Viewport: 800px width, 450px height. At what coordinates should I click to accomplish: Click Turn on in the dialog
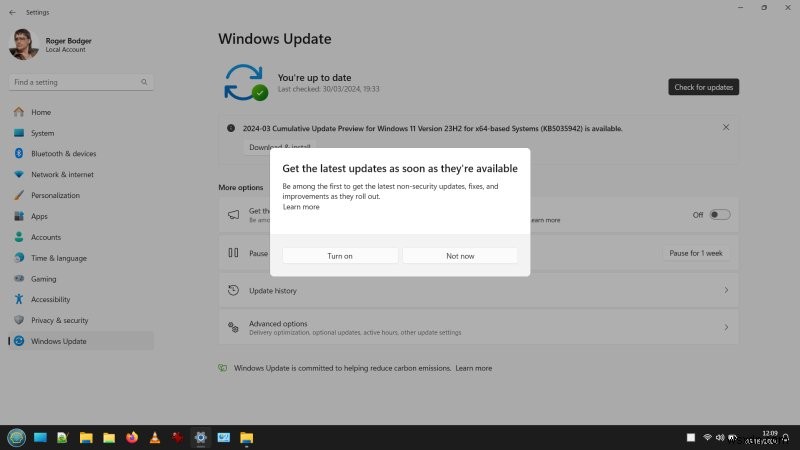tap(340, 256)
